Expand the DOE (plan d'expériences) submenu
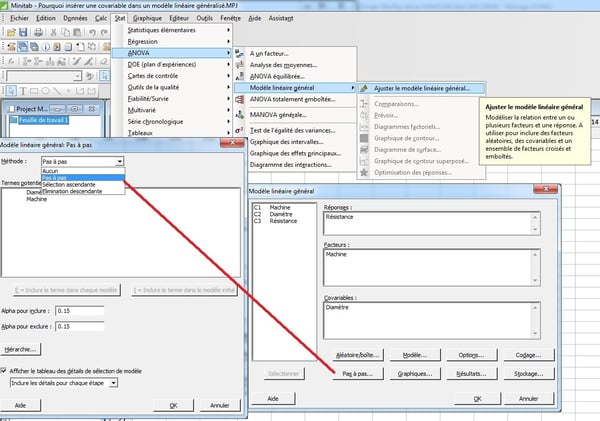This screenshot has height=421, width=600. coord(176,65)
